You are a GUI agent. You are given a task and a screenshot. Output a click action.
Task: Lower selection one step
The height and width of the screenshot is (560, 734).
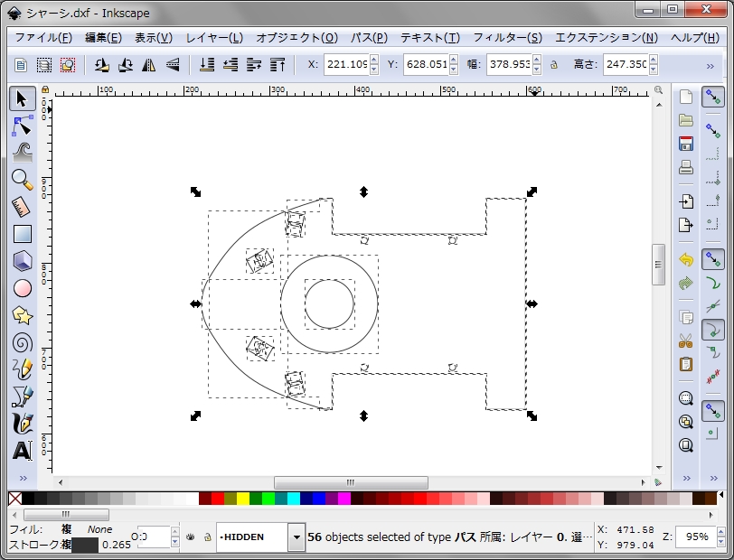[231, 65]
